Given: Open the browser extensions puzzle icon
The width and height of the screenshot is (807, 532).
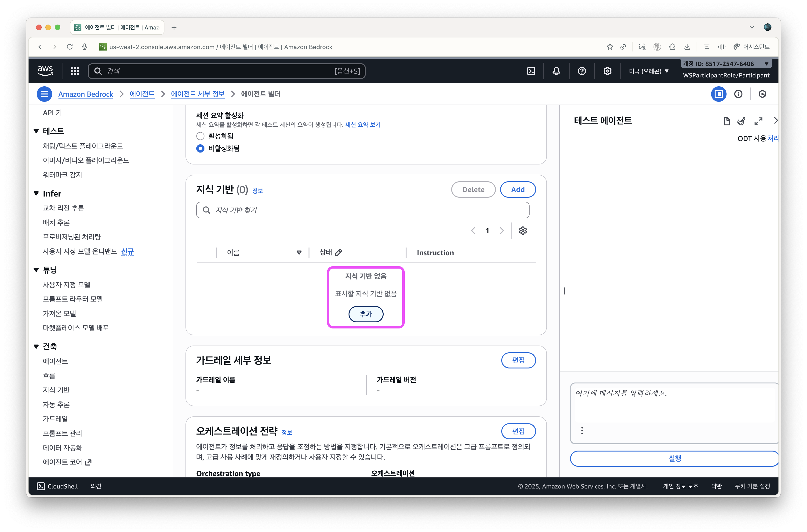Looking at the screenshot, I should pos(672,47).
